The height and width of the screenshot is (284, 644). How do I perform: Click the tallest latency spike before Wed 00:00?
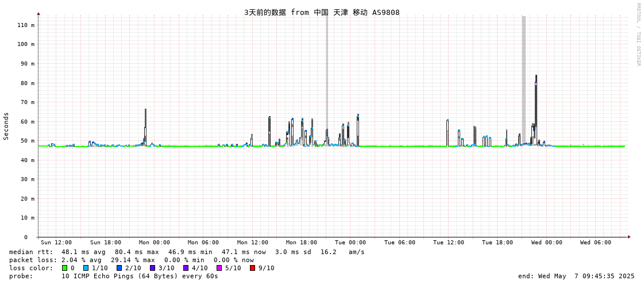(536, 109)
